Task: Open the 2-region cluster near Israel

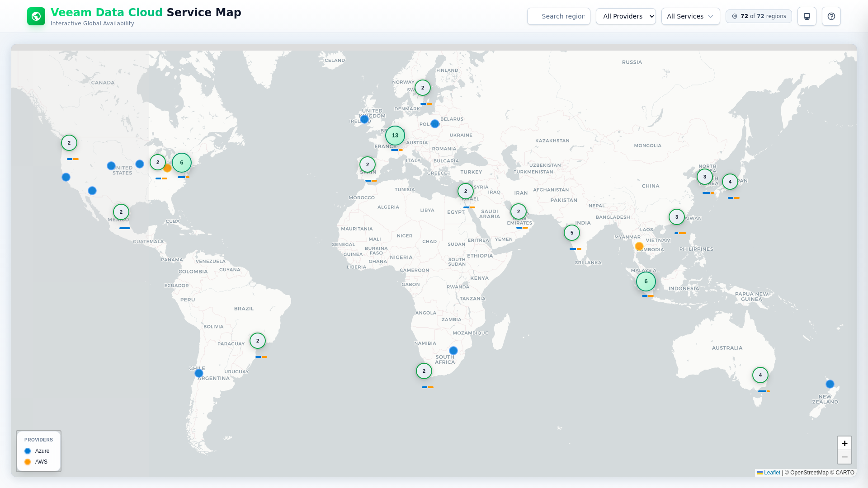Action: coord(466,191)
